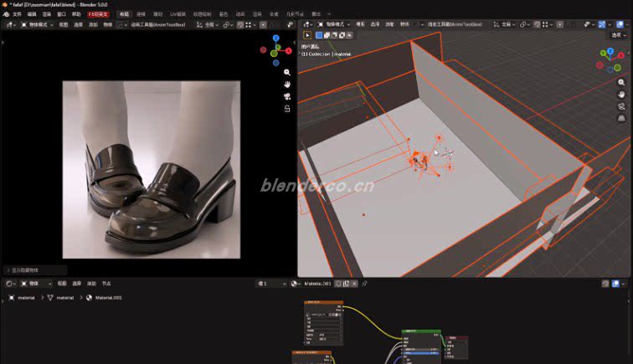Open right viewport object visibility dropdown
The height and width of the screenshot is (364, 633).
(589, 24)
